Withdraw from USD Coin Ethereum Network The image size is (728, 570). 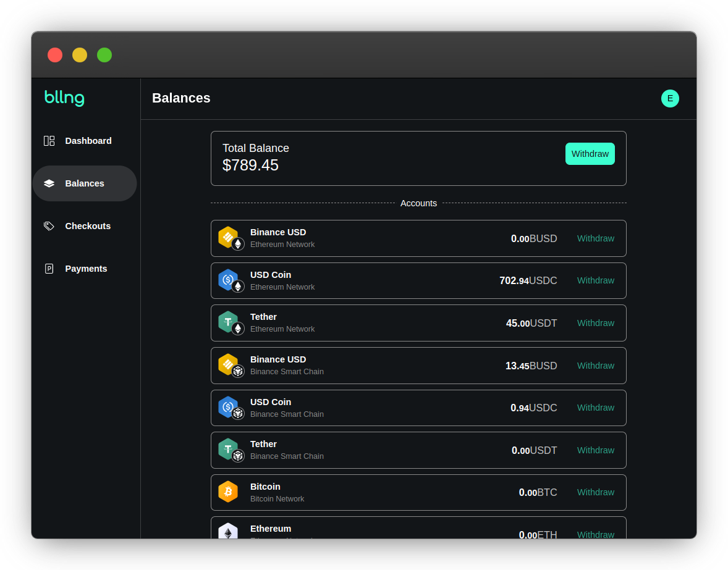(x=595, y=280)
